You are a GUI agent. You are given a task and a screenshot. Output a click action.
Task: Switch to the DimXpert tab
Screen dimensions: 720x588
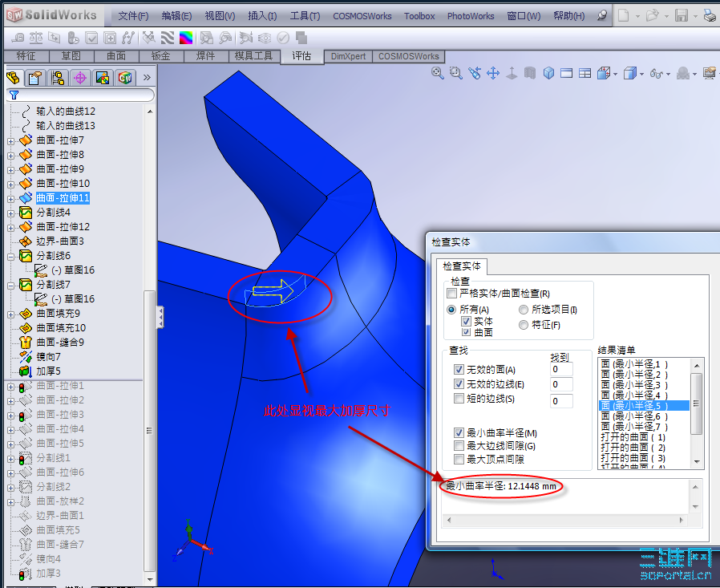[x=348, y=56]
